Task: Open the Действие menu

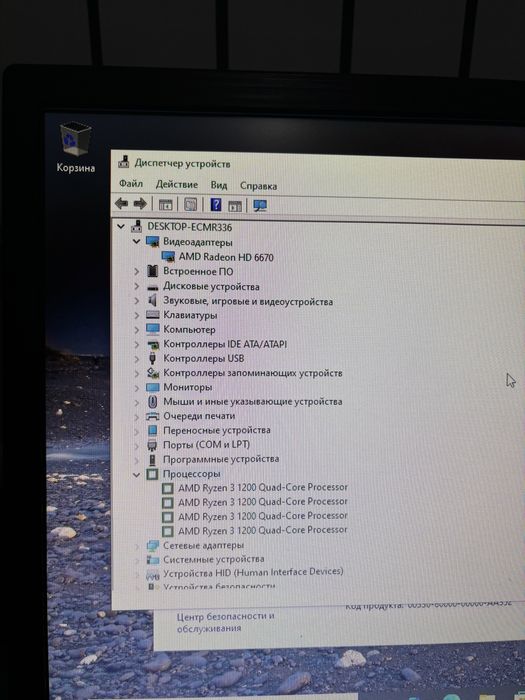Action: tap(177, 184)
